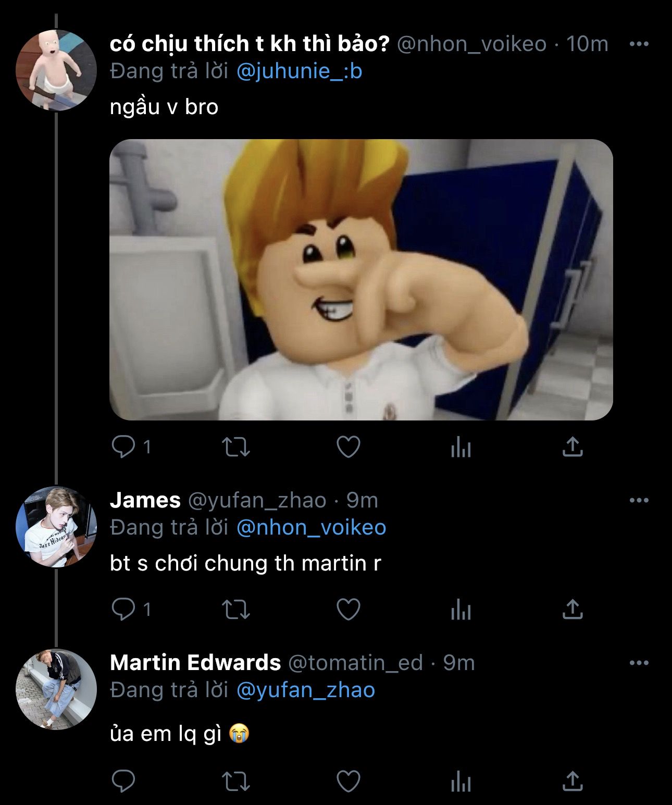Share James's tweet

coord(572,609)
